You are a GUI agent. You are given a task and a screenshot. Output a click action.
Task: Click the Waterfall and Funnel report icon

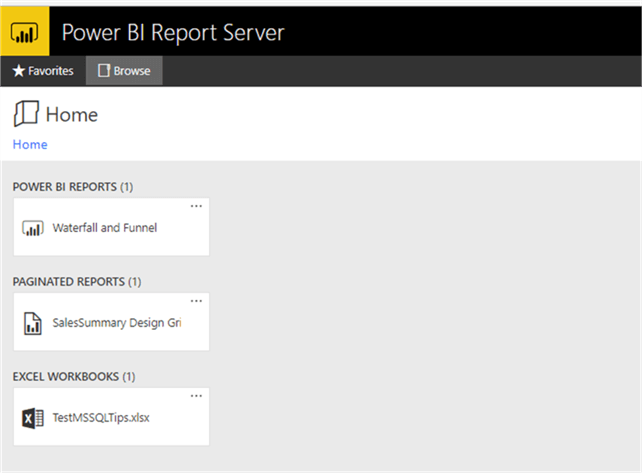33,228
